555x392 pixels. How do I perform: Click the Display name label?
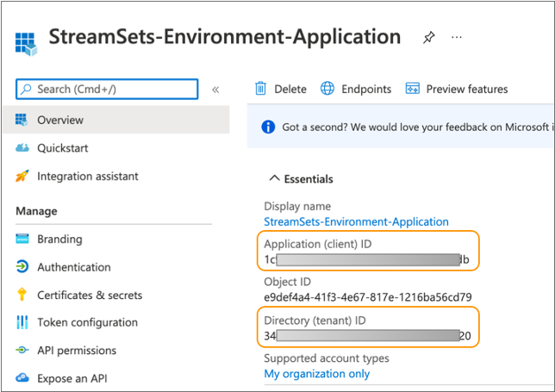point(297,206)
